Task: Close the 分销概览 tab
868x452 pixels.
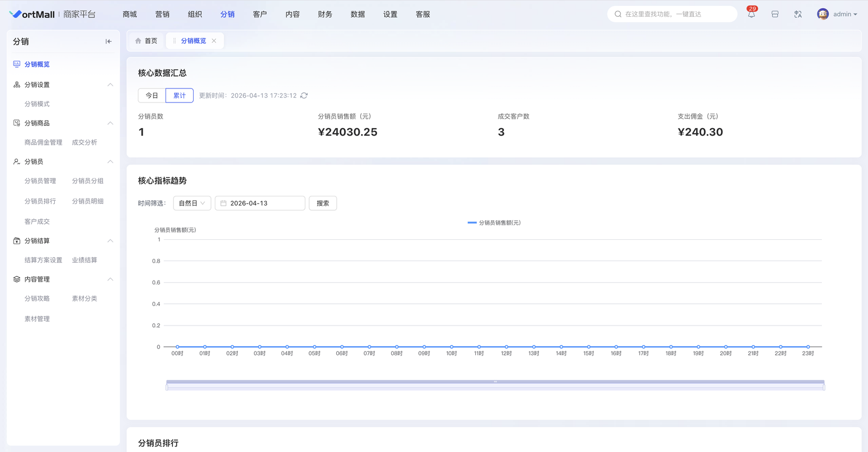Action: [214, 41]
